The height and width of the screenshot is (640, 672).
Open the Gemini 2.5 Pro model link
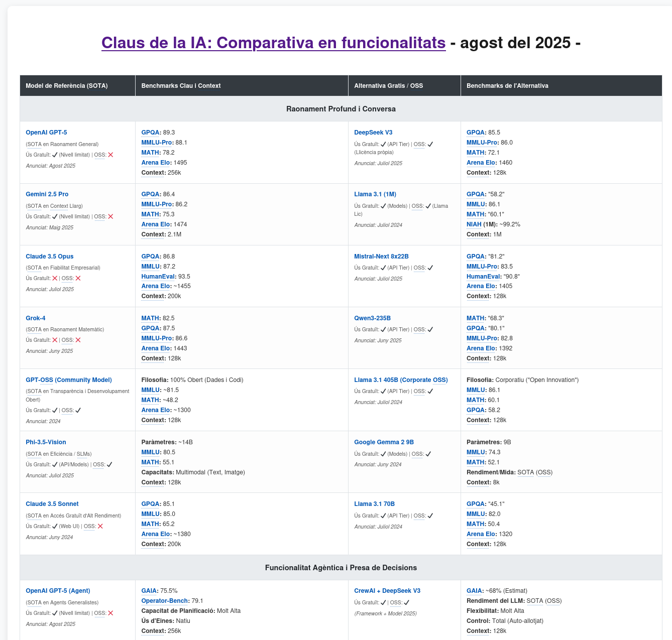(47, 194)
